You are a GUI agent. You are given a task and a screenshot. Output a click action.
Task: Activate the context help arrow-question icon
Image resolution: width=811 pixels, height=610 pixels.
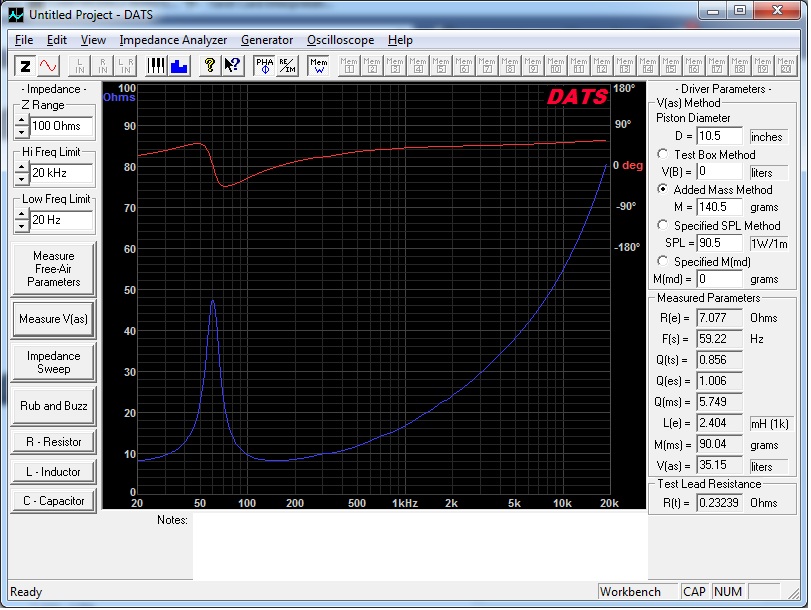[233, 66]
